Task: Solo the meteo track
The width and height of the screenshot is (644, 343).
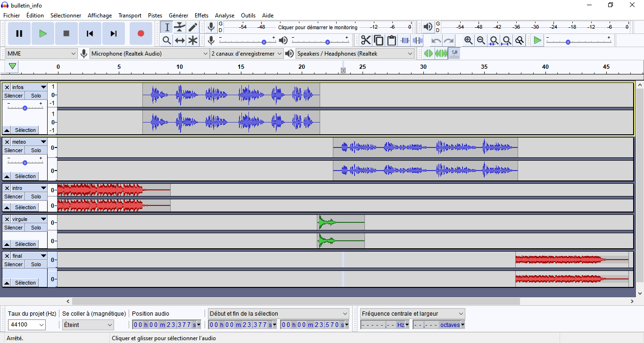Action: click(36, 150)
